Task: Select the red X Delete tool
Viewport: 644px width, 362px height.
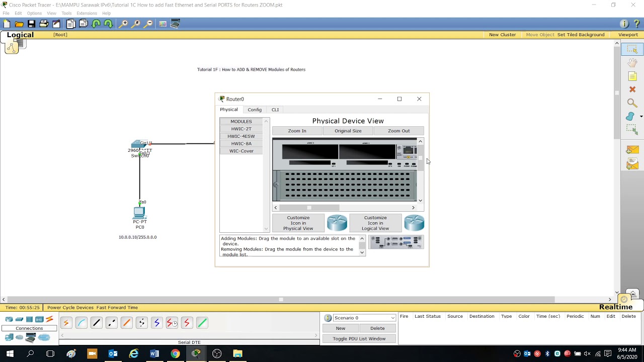Action: click(632, 89)
